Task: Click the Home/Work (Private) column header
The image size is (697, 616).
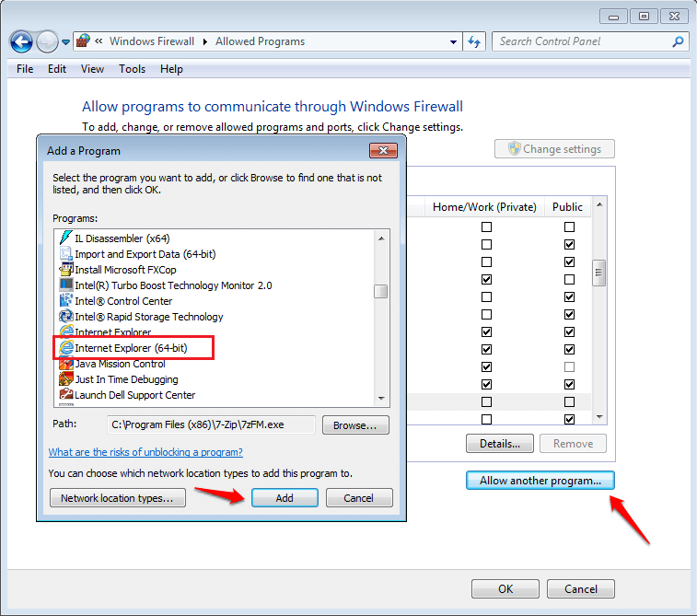Action: 484,207
